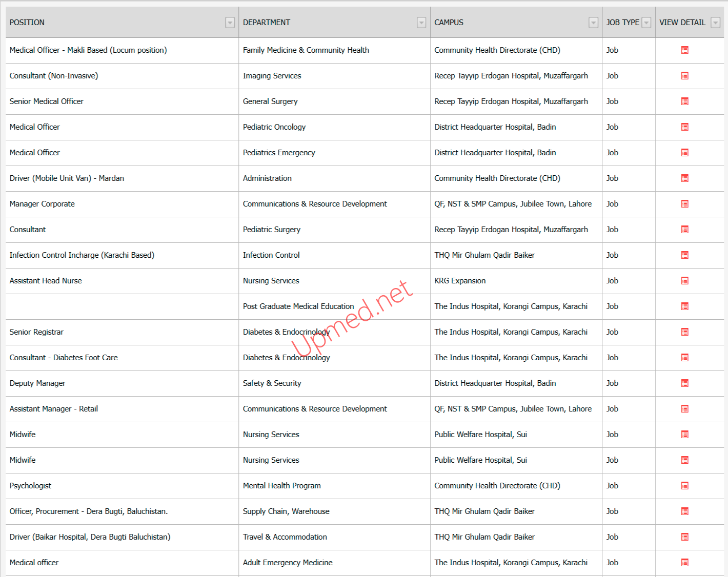728x577 pixels.
Task: Select 'Senior Medical Officer' position cell
Action: click(122, 101)
